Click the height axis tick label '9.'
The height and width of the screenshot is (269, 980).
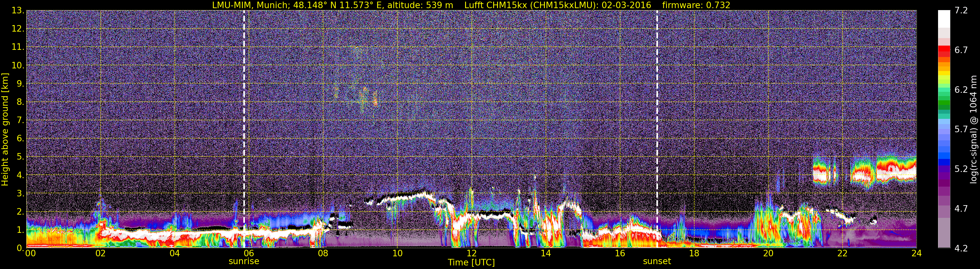click(20, 83)
